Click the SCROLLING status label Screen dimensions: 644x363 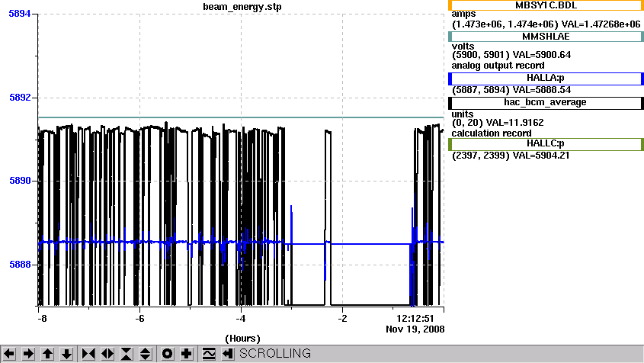coord(275,354)
